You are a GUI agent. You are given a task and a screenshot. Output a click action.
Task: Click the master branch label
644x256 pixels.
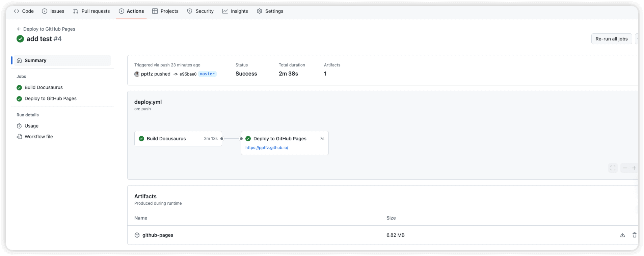207,74
